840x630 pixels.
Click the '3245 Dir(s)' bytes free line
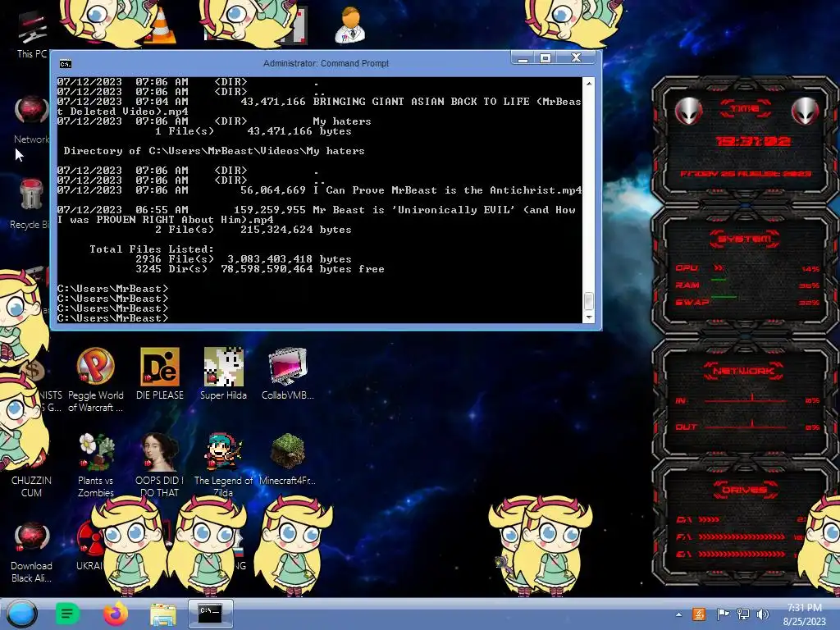tap(260, 269)
